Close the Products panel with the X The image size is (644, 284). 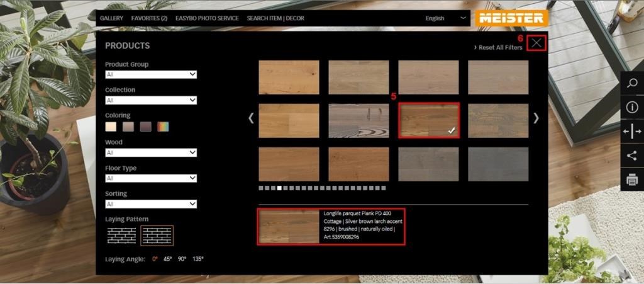tap(536, 43)
